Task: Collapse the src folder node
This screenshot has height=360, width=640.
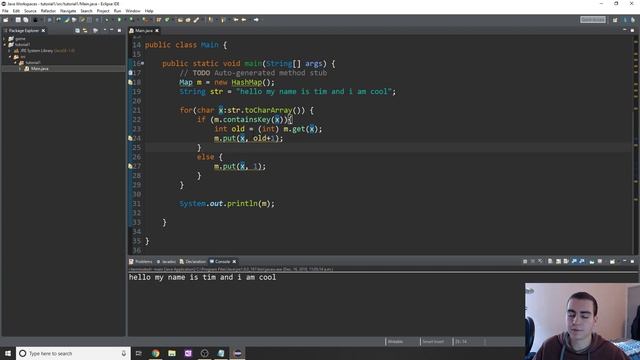Action: pos(10,57)
